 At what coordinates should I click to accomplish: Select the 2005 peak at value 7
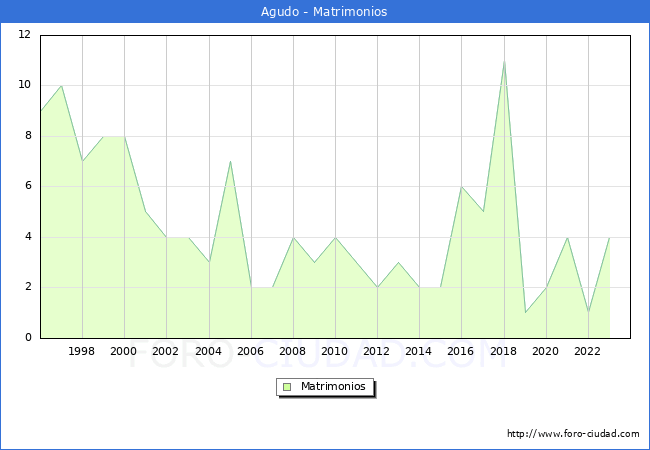(230, 161)
